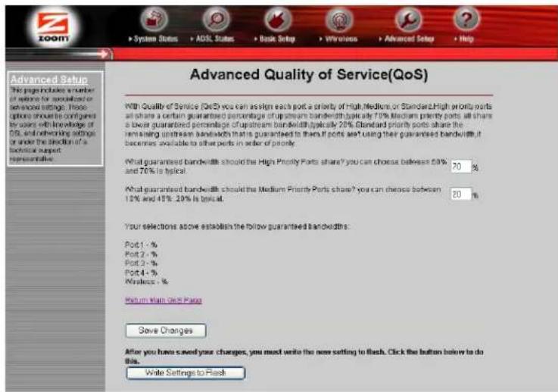Click the High Priority bandwidth field
This screenshot has height=392, width=558.
click(x=461, y=166)
